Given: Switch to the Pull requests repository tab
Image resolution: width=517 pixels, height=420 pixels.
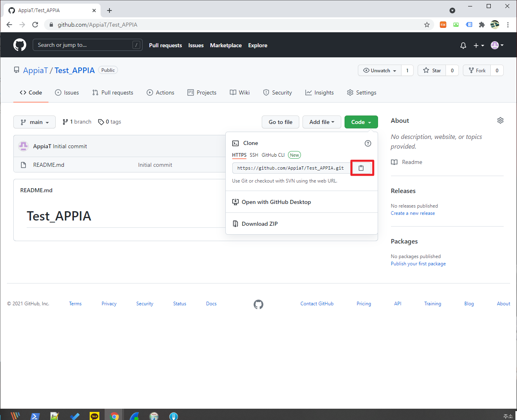Looking at the screenshot, I should (x=113, y=92).
